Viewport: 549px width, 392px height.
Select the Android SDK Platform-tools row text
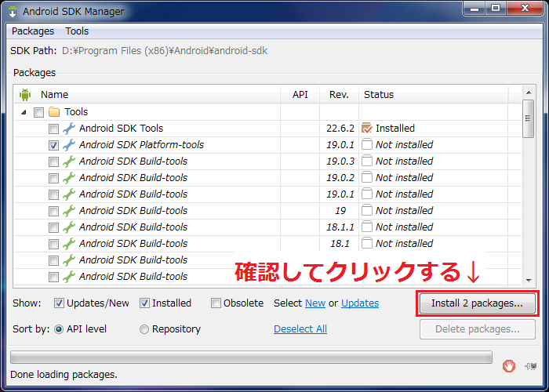coord(141,145)
